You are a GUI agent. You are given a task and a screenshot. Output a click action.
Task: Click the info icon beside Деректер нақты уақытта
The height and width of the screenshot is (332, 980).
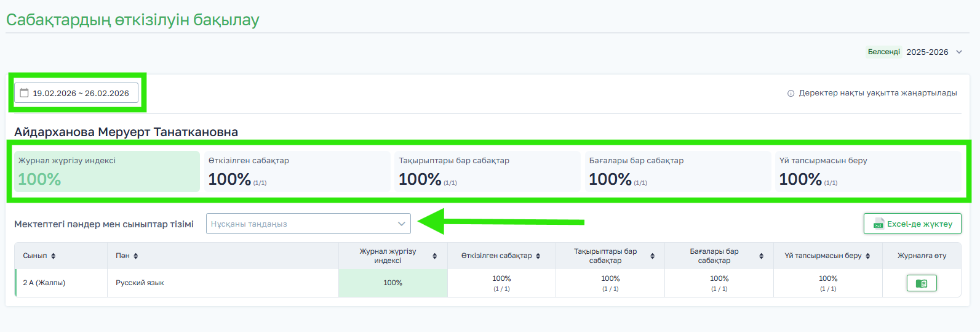[x=791, y=94]
